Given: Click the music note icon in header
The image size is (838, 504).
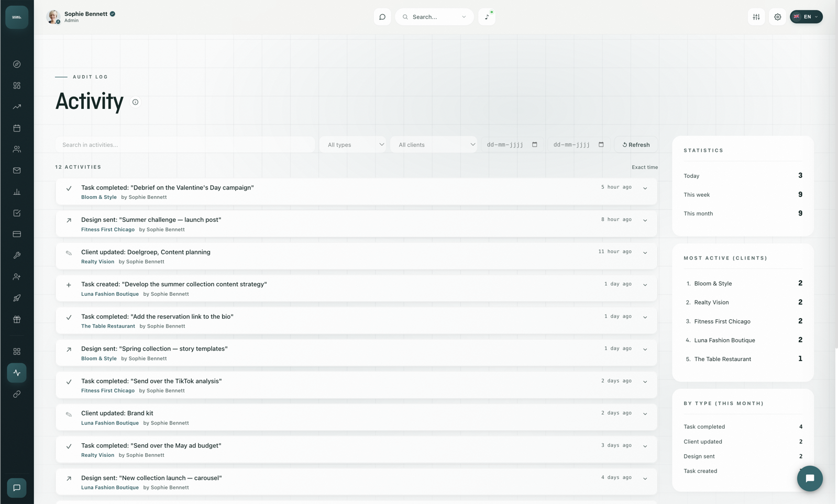Looking at the screenshot, I should tap(487, 17).
